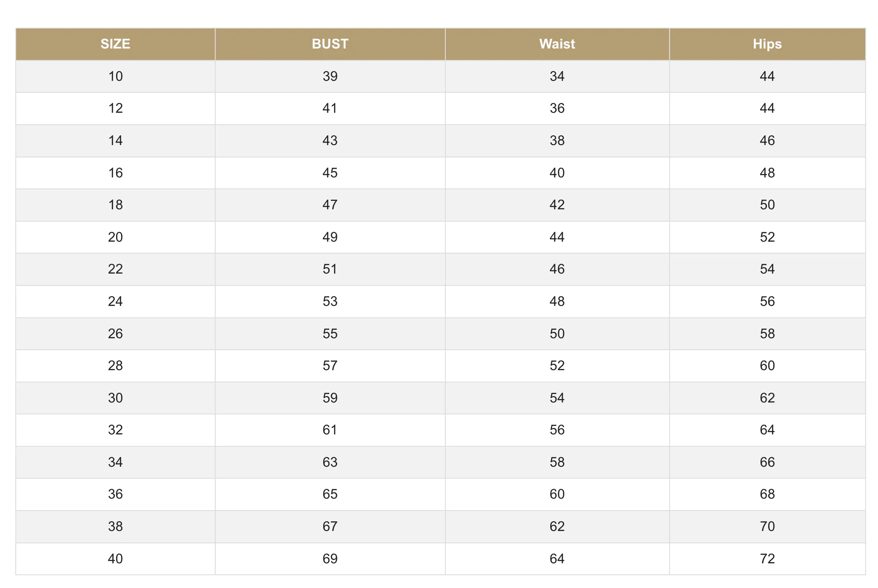Image resolution: width=878 pixels, height=588 pixels.
Task: Click bust value 59
Action: pos(330,398)
